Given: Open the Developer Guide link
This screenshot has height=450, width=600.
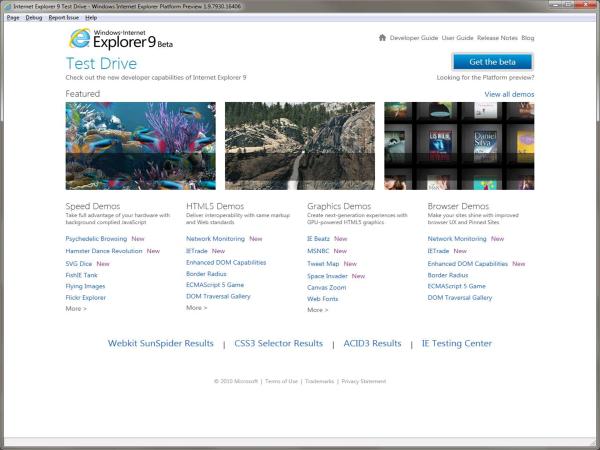Looking at the screenshot, I should pos(414,38).
